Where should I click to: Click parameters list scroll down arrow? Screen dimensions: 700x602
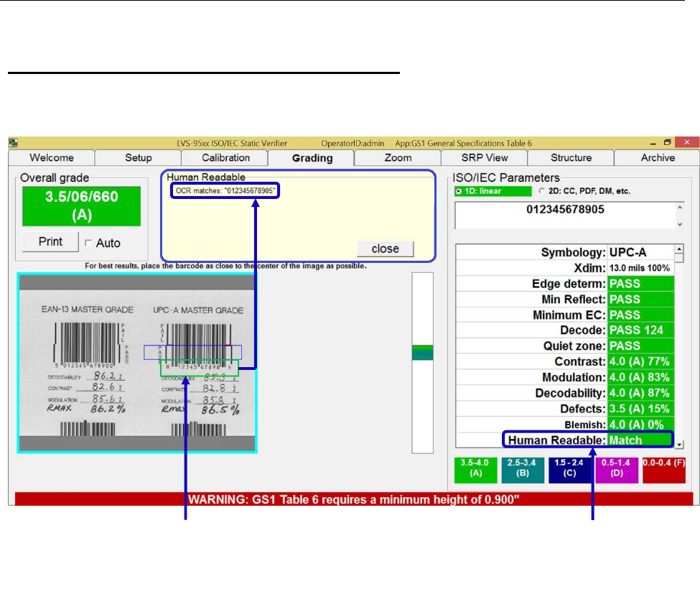679,445
